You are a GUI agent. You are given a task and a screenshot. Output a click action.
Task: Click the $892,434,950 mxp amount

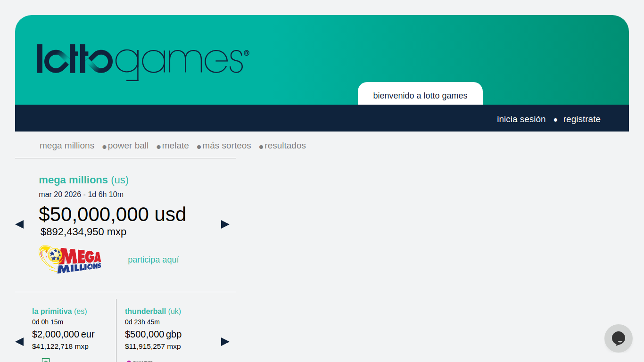tap(83, 232)
